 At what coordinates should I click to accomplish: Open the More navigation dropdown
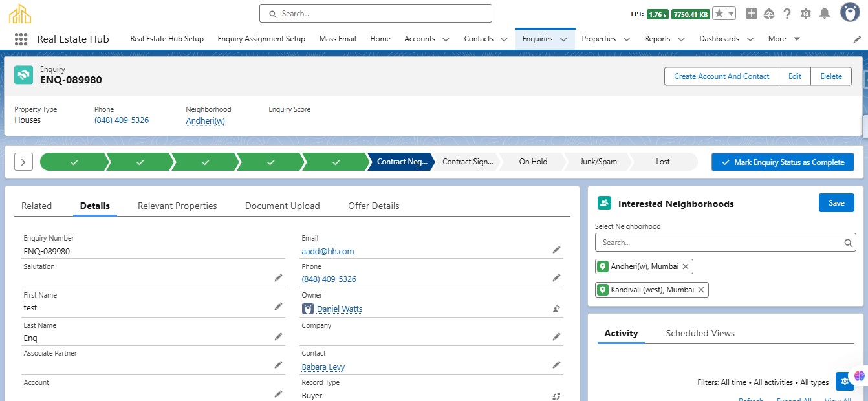tap(784, 39)
